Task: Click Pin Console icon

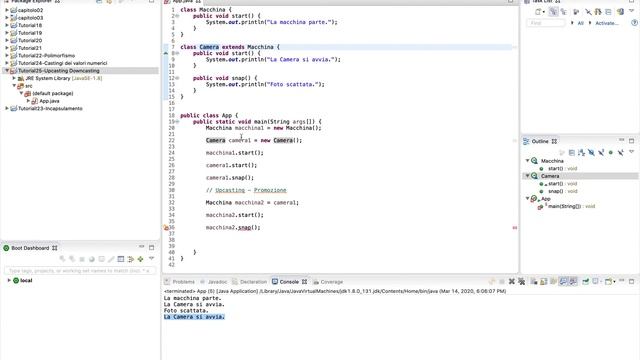Action: pyautogui.click(x=586, y=282)
